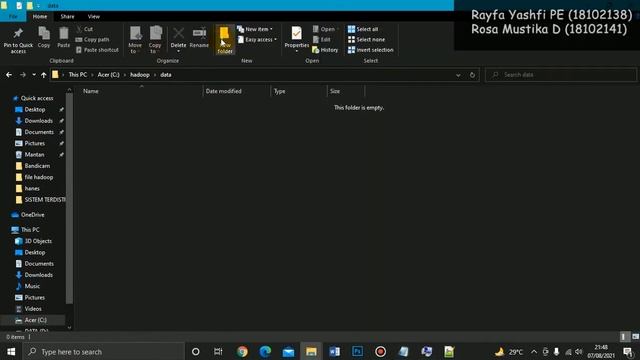
Task: Open the File tab
Action: (x=13, y=16)
